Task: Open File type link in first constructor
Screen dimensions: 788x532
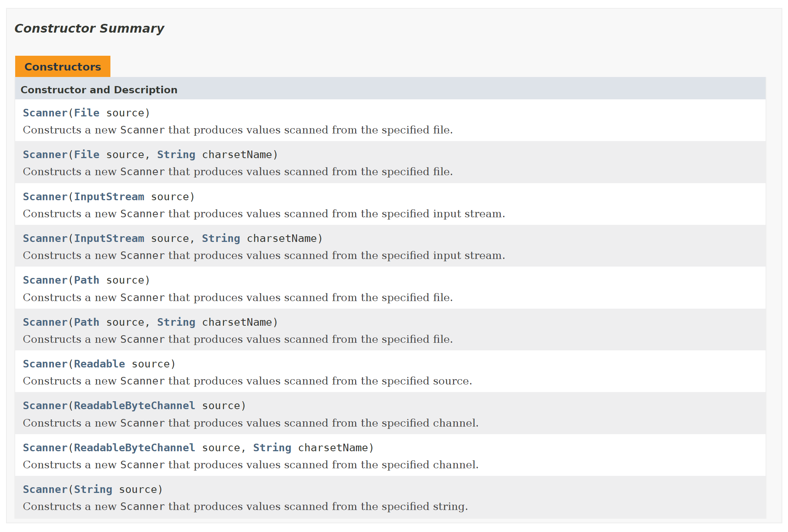Action: [87, 113]
